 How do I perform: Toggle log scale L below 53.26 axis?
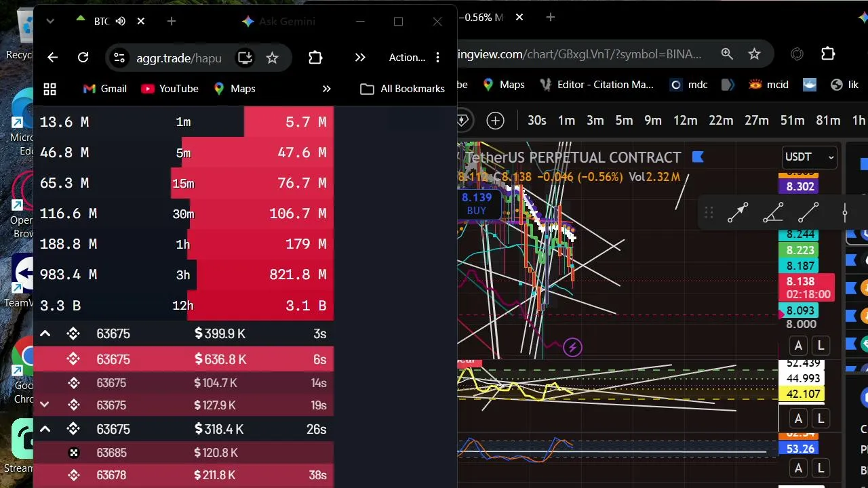pyautogui.click(x=821, y=468)
